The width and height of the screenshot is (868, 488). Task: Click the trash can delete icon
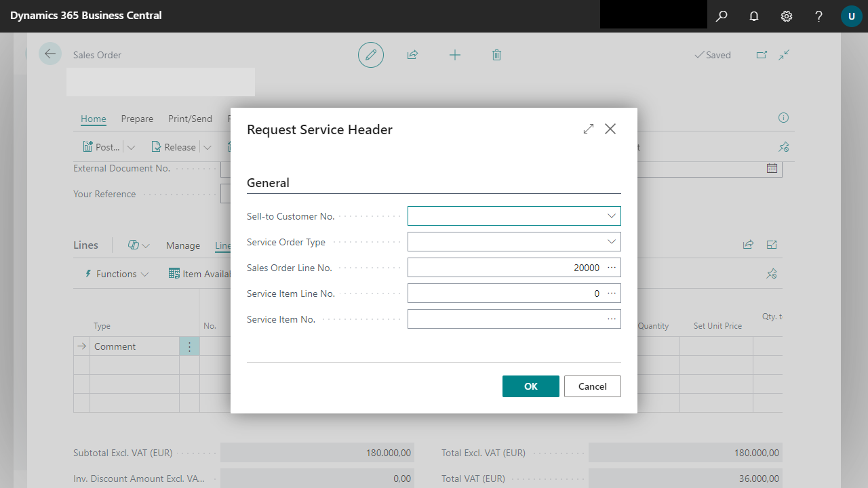(496, 55)
